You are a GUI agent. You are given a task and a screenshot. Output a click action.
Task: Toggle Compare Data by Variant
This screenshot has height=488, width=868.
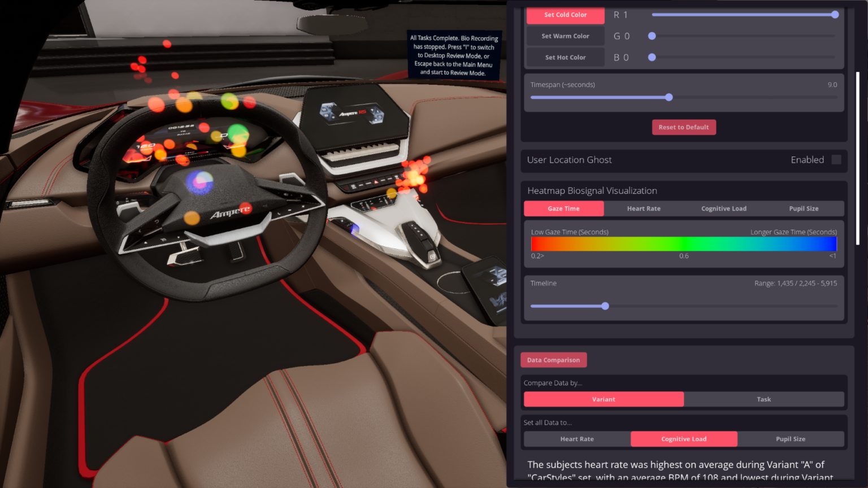604,399
